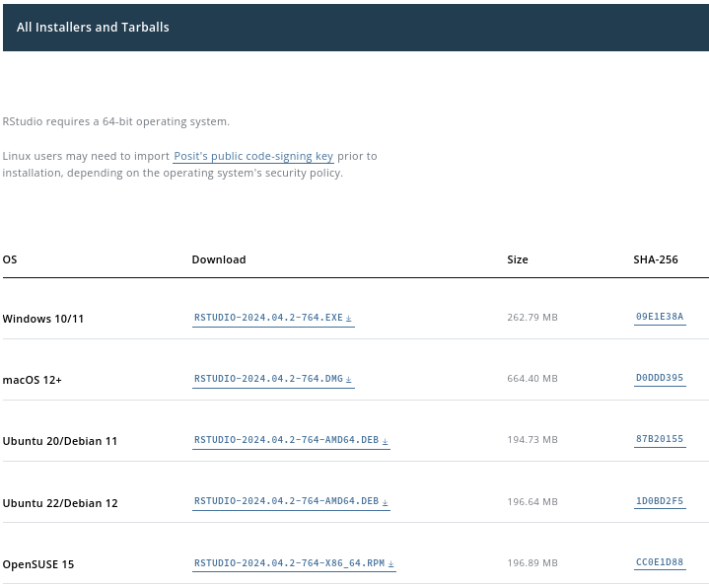Screen dimensions: 709x588
Task: Select the OpenSUSE 15 row label
Action: coord(38,564)
